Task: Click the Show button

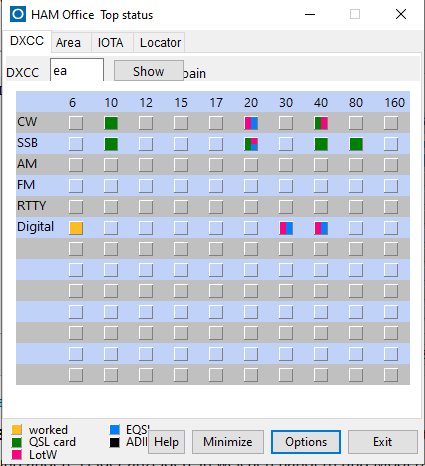Action: (x=149, y=71)
